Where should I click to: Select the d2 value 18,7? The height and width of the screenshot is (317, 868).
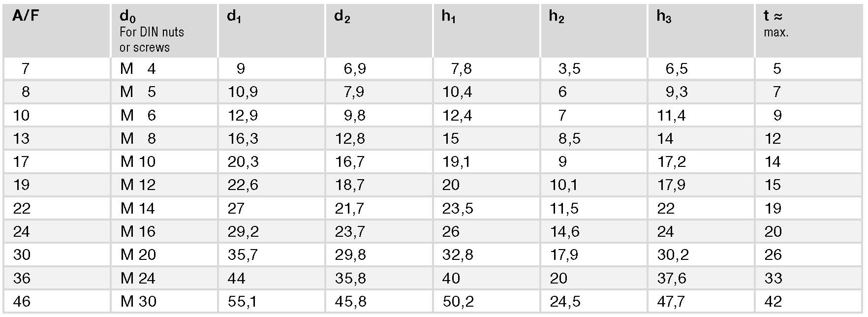pyautogui.click(x=350, y=185)
